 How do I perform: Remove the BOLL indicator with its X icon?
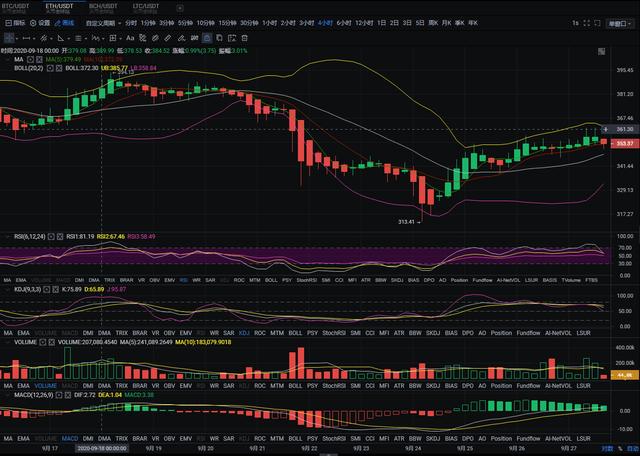point(59,68)
